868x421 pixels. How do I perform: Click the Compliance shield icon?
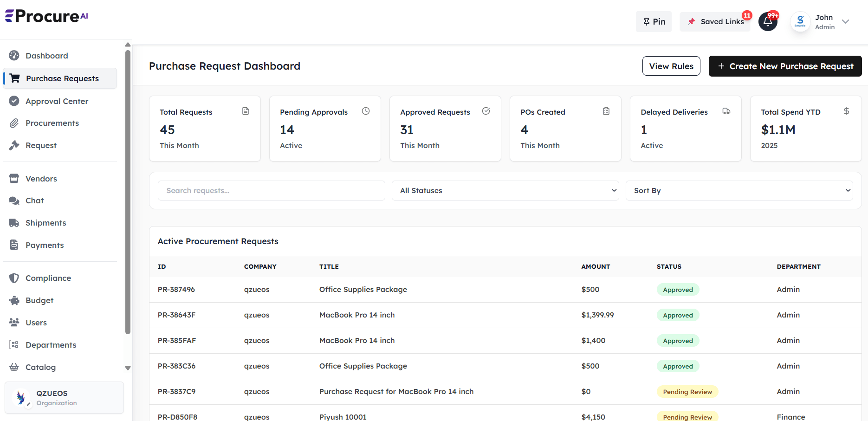coord(14,278)
